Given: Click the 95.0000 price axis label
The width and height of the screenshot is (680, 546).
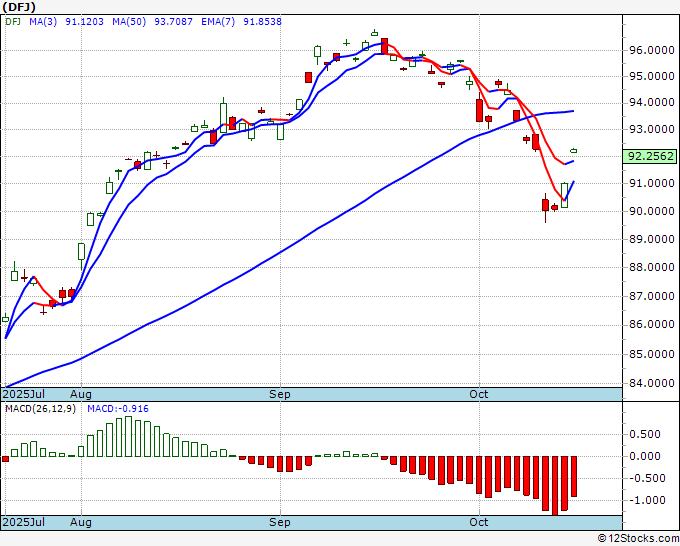Looking at the screenshot, I should (652, 76).
